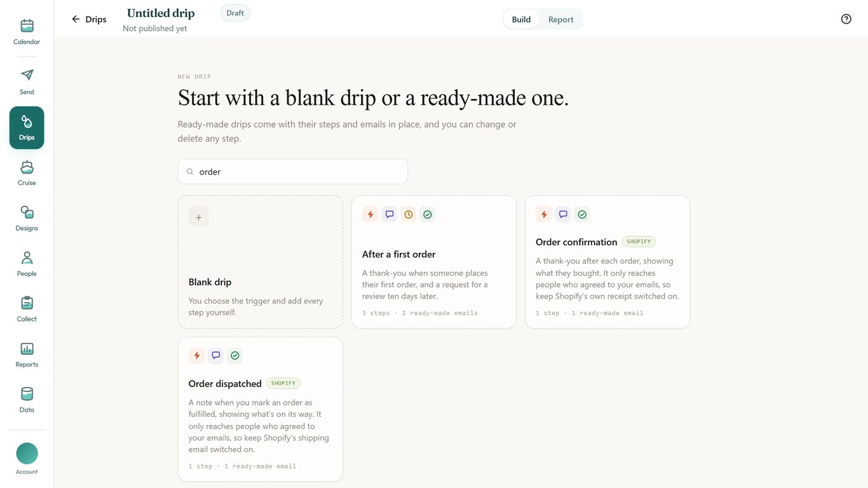The image size is (868, 488).
Task: Open the Collect section
Action: 27,309
